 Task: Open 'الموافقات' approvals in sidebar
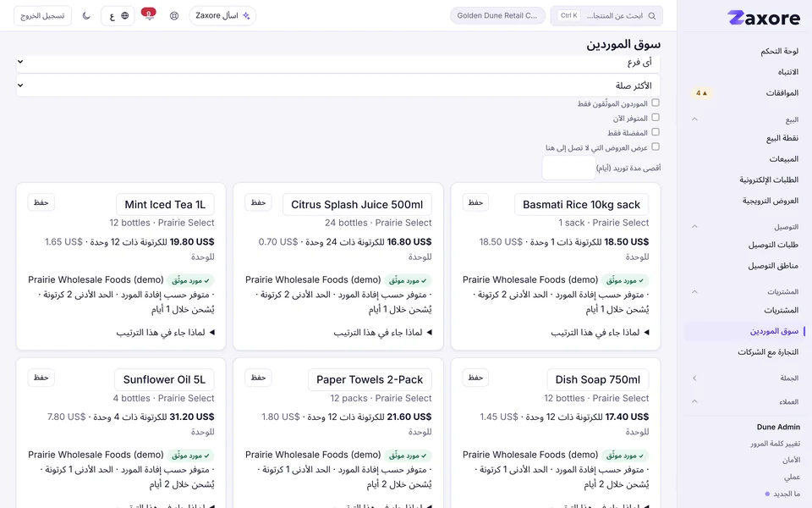pos(782,93)
